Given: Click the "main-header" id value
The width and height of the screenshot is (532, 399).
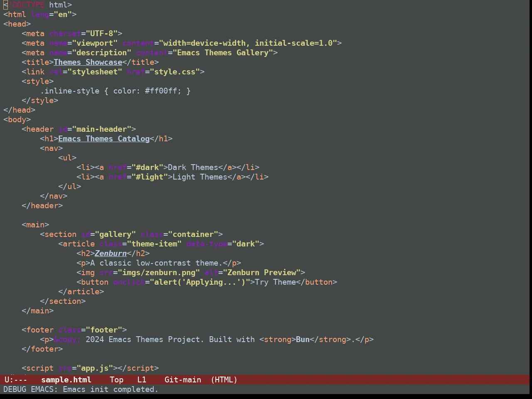Looking at the screenshot, I should (x=101, y=129).
